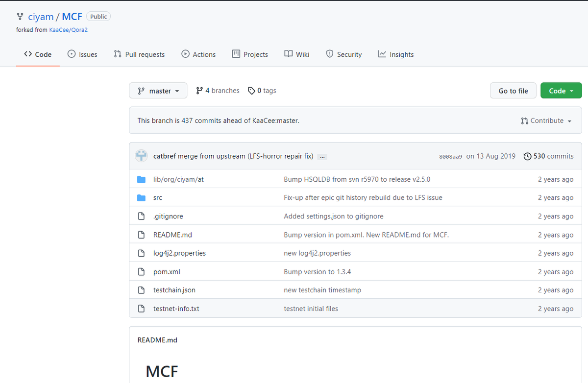Open the master branch dropdown

coord(158,91)
